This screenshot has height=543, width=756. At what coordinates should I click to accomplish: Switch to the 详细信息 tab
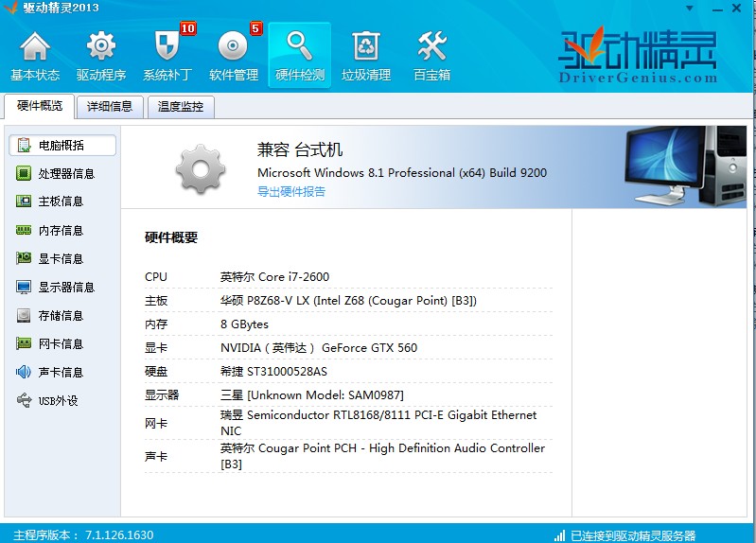110,107
